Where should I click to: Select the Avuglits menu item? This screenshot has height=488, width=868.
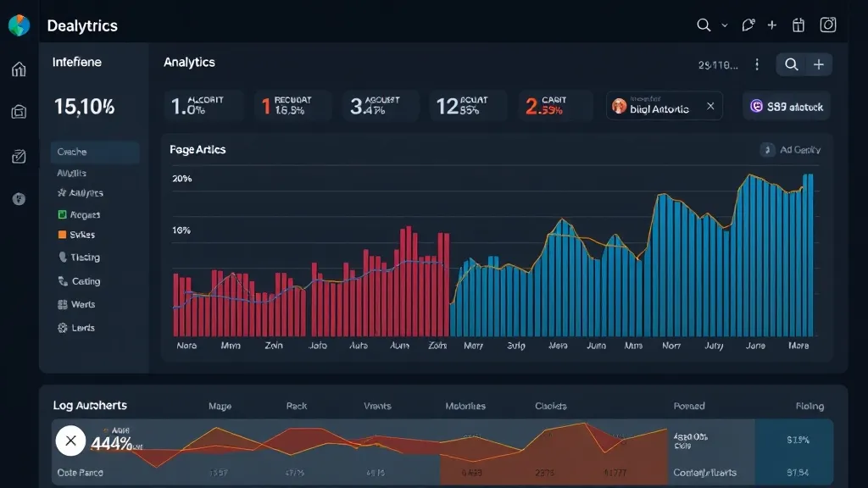pos(71,173)
